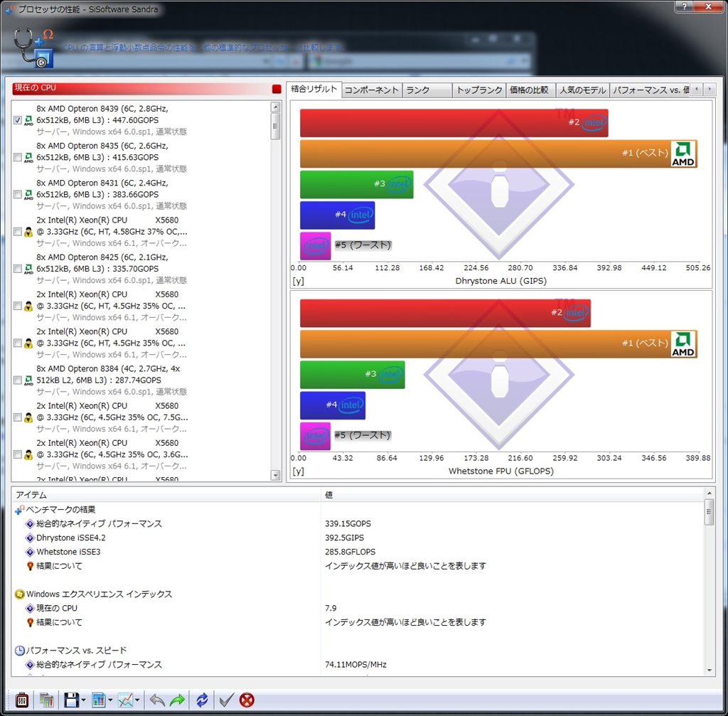The width and height of the screenshot is (728, 716).
Task: Click AMD logo on Whetstone #1 bar
Action: coord(683,344)
